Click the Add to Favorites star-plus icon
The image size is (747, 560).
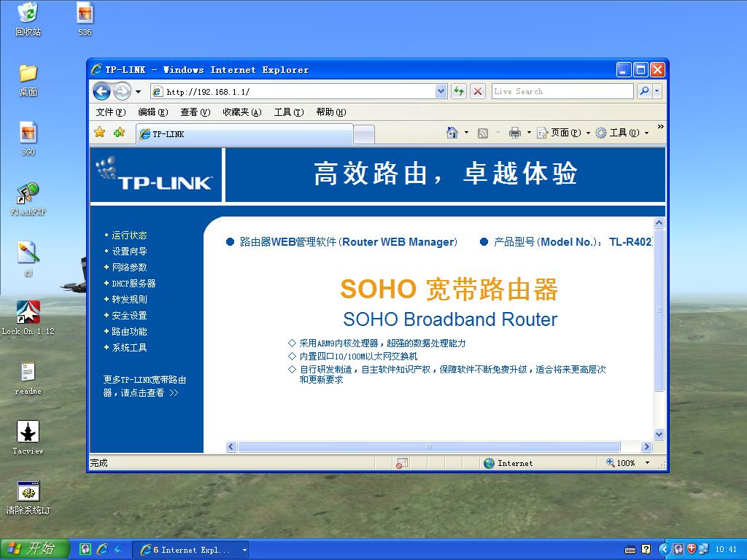click(119, 133)
